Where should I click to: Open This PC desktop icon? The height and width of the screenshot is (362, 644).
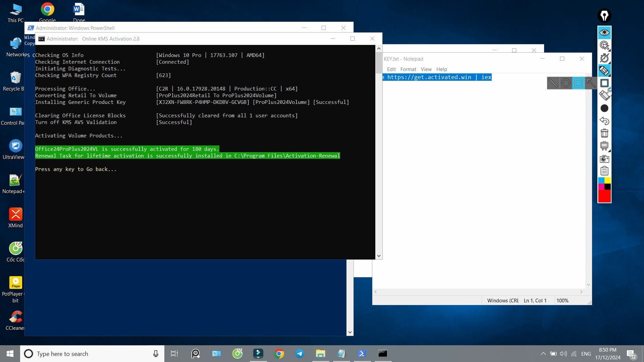15,13
